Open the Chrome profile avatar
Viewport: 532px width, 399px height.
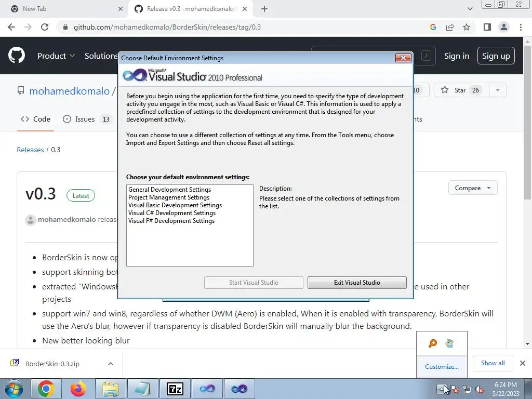[x=504, y=27]
